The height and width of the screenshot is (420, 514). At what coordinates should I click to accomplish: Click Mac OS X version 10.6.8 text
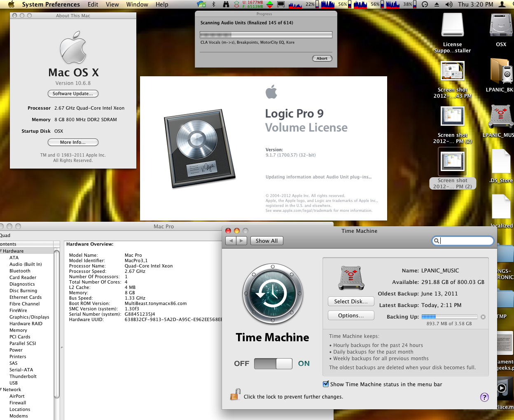[73, 83]
